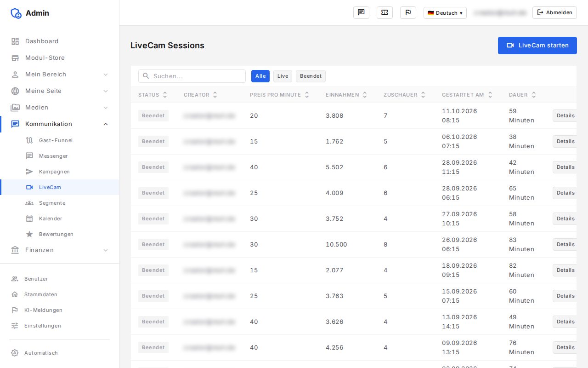Sort by the Gestartet am column

click(x=467, y=95)
